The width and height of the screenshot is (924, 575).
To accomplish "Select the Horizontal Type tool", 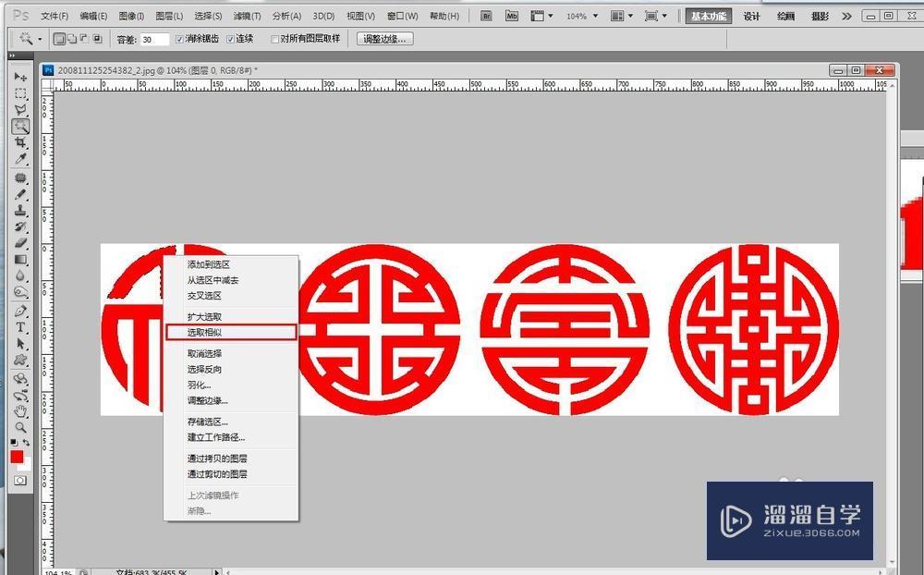I will [x=20, y=326].
